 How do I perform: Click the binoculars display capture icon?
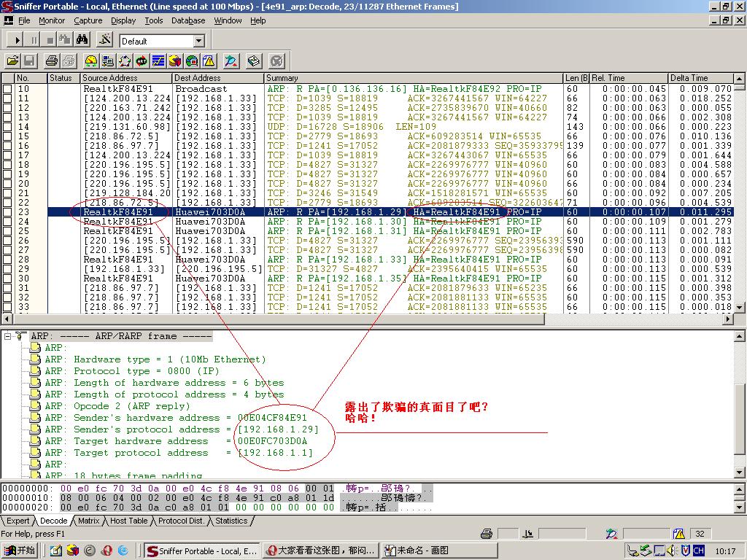pos(82,40)
